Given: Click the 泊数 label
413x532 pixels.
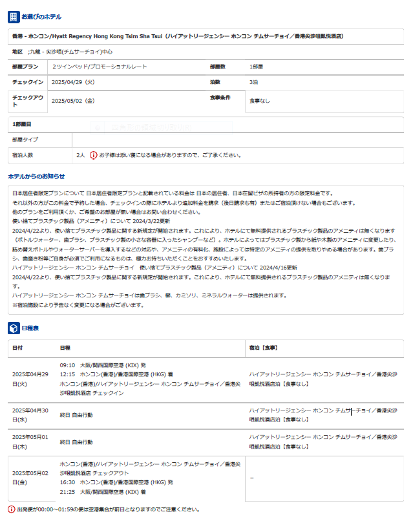Looking at the screenshot, I should coord(215,82).
